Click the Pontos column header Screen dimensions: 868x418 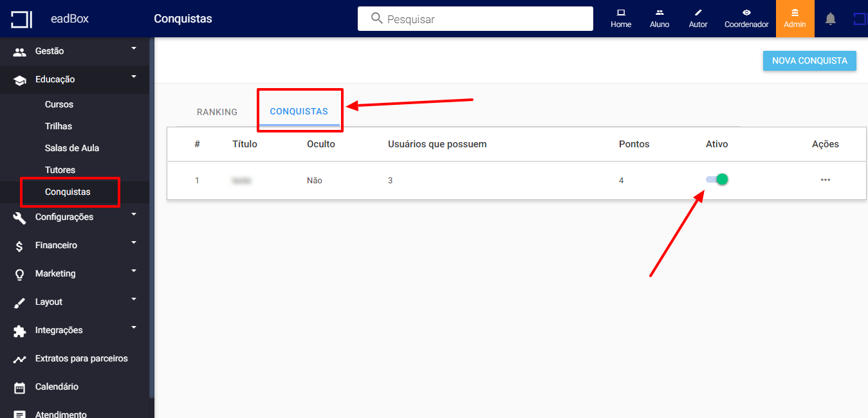(x=634, y=144)
